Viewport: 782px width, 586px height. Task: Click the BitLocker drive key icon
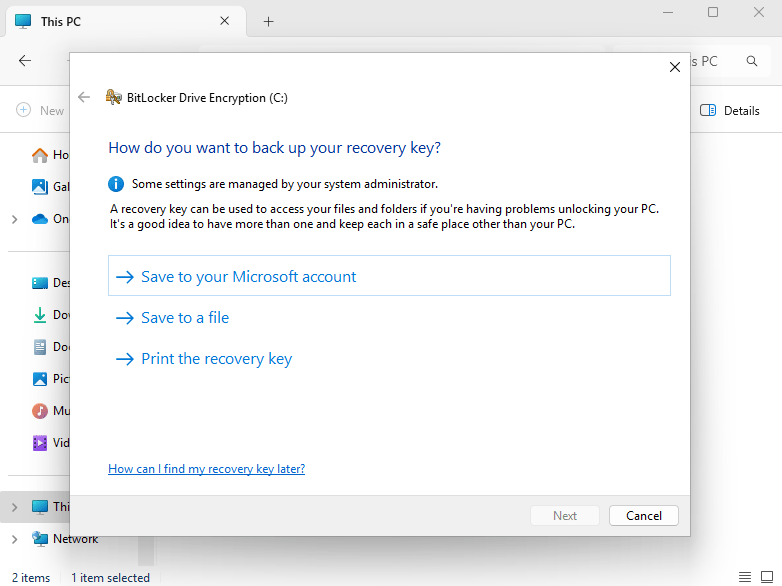pyautogui.click(x=114, y=98)
